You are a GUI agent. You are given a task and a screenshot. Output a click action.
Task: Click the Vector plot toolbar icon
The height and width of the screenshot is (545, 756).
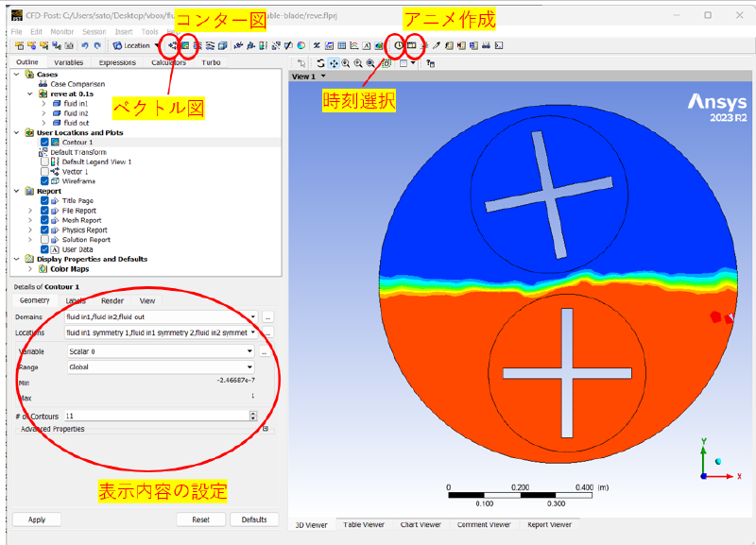click(x=173, y=45)
